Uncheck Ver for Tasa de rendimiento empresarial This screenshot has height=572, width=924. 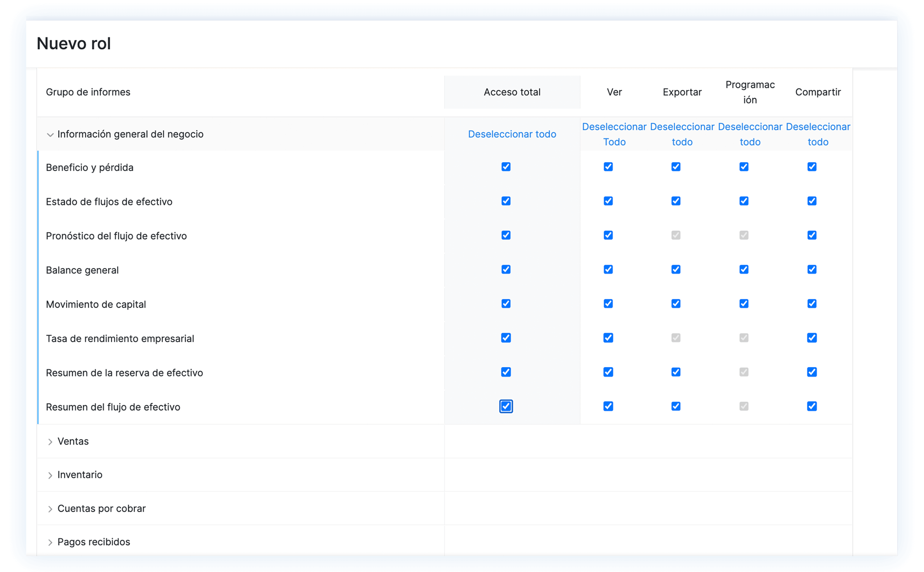pos(608,337)
